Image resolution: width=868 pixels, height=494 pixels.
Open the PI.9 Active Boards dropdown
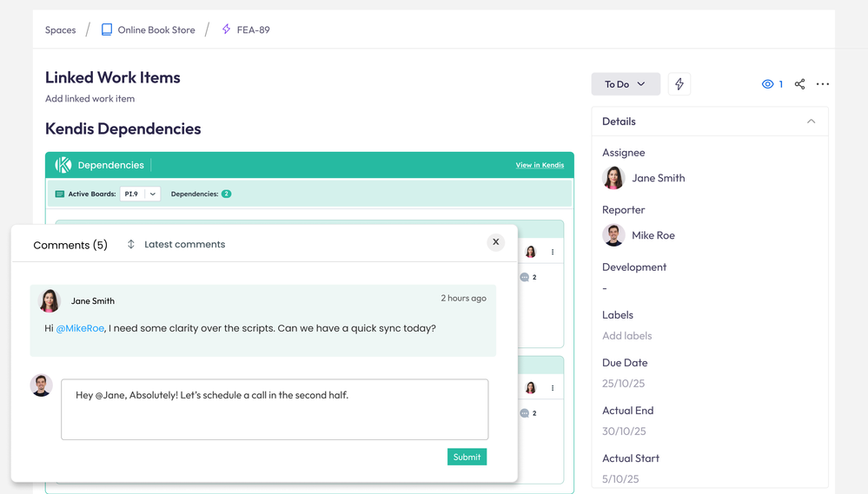(x=140, y=194)
